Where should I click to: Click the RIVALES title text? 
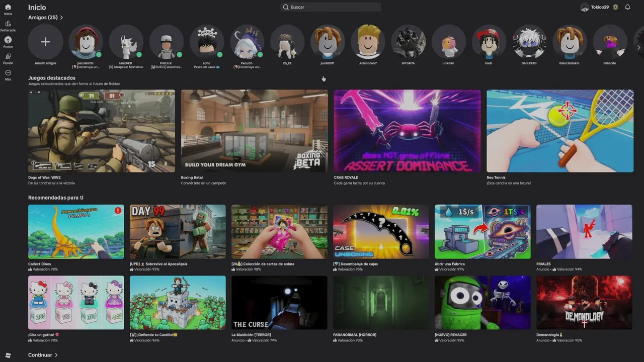coord(543,264)
